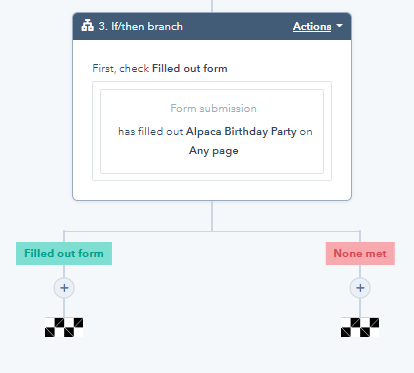Click the If/then branch hierarchy icon

point(87,26)
